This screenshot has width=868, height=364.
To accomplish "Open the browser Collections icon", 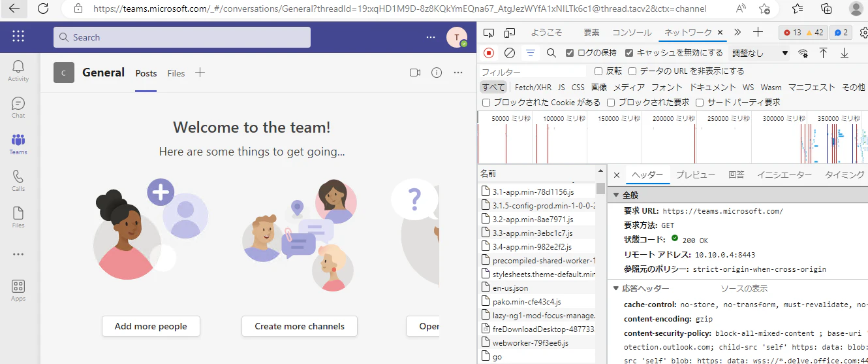I will [x=826, y=9].
